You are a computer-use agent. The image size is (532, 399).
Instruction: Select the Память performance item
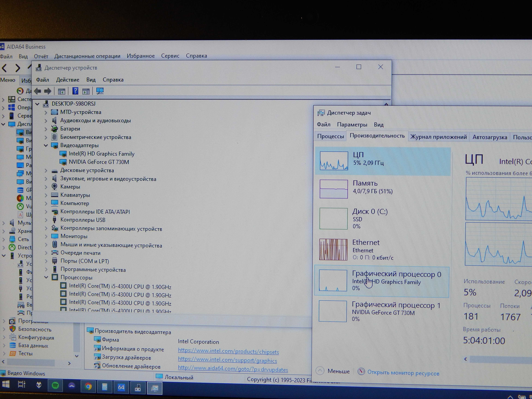coord(382,189)
